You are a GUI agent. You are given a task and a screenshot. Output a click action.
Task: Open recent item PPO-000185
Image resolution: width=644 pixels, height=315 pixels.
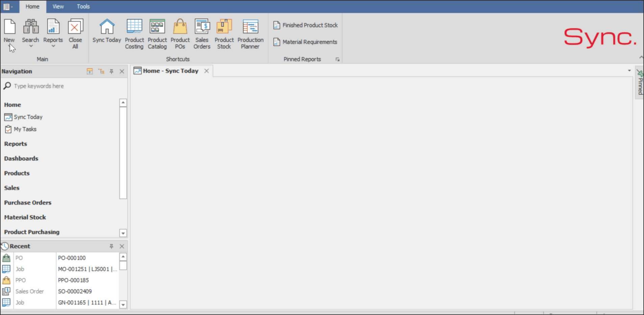73,280
